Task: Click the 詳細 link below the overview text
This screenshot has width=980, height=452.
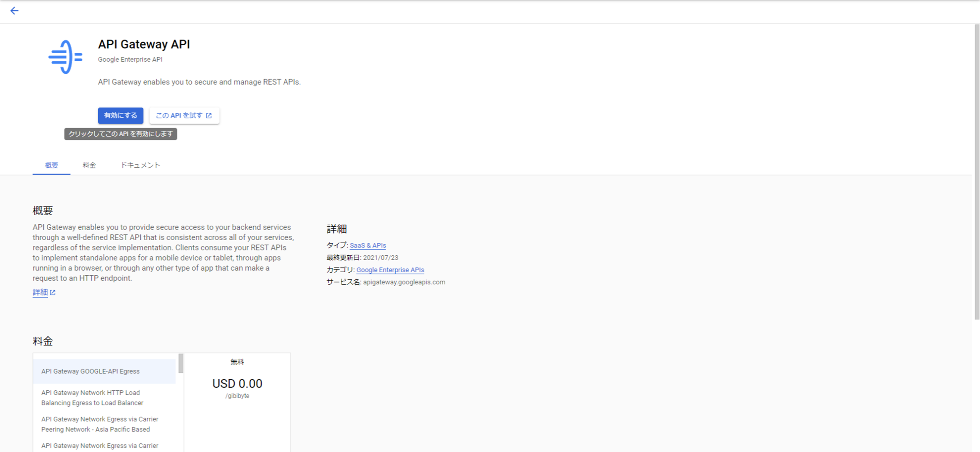Action: pos(40,292)
